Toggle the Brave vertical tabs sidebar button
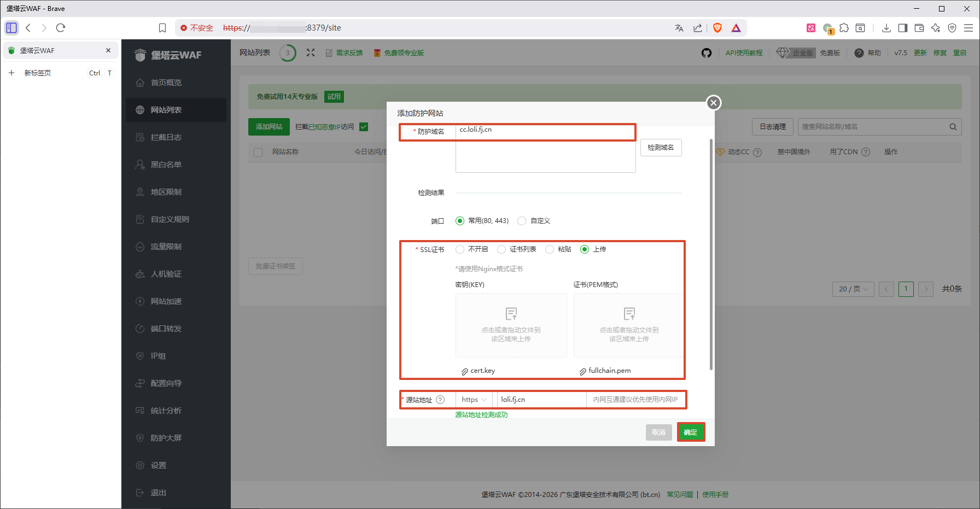This screenshot has width=980, height=509. (11, 28)
